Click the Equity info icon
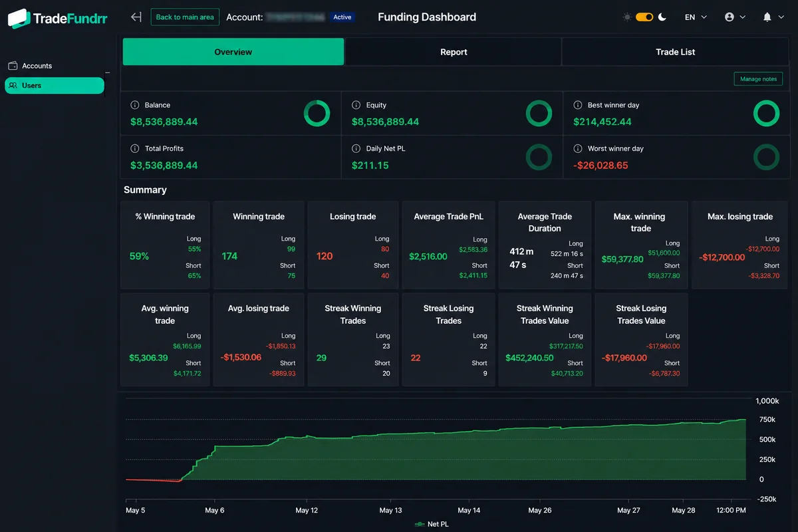The image size is (798, 532). click(356, 105)
